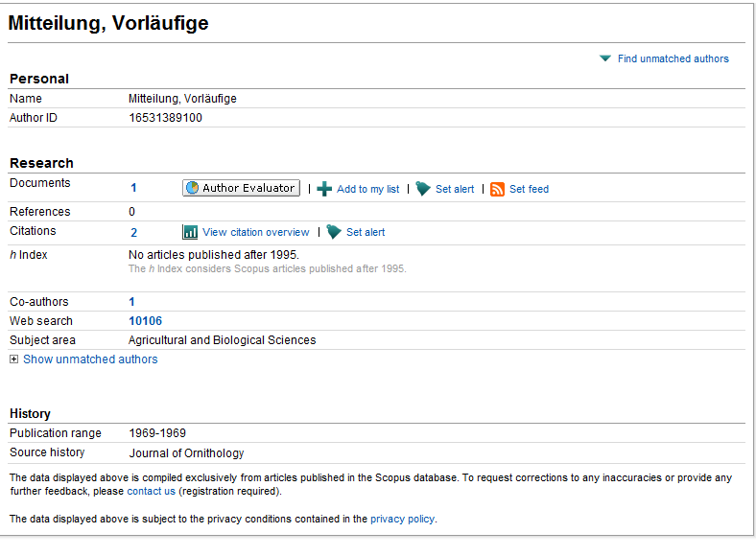Expand the Show unmatched authors plus box

(x=13, y=359)
